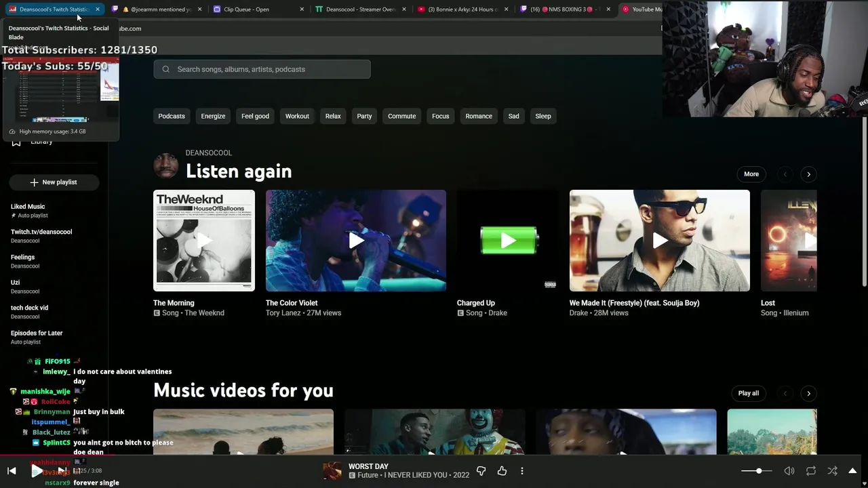Play The Morning album thumbnail
This screenshot has height=488, width=868.
204,241
